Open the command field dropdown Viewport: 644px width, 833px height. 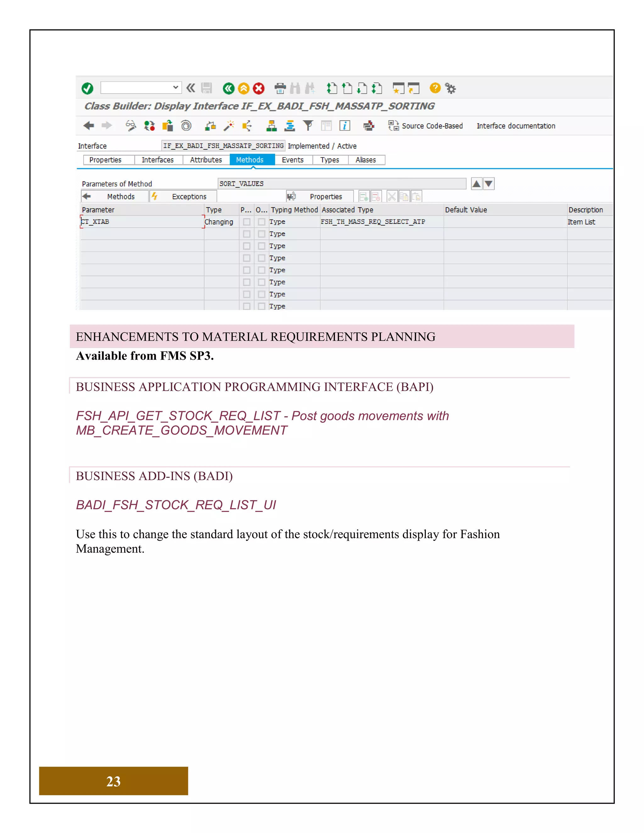[175, 87]
